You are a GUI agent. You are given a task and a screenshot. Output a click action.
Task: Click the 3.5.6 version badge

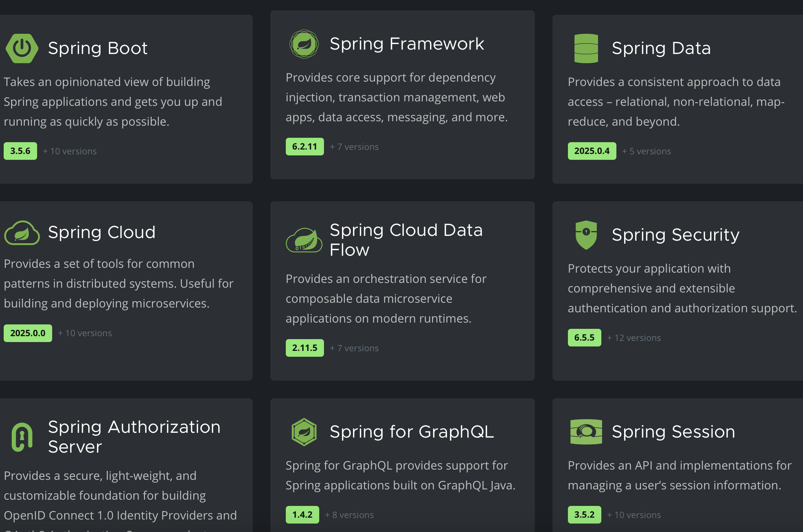20,151
